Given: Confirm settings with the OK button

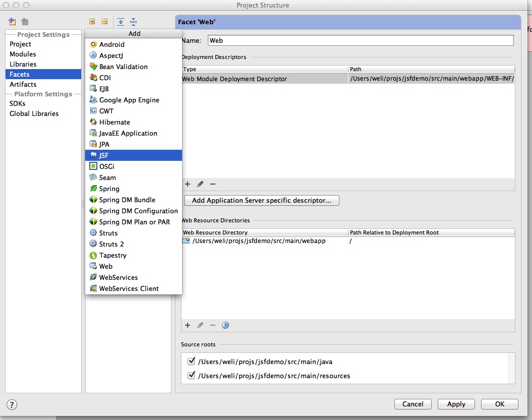Looking at the screenshot, I should tap(499, 404).
